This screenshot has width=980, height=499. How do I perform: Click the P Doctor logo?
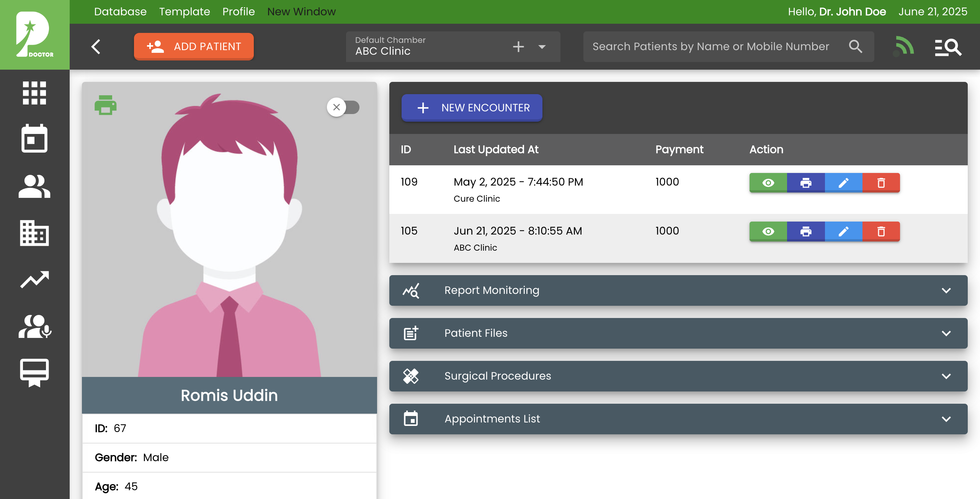(34, 35)
